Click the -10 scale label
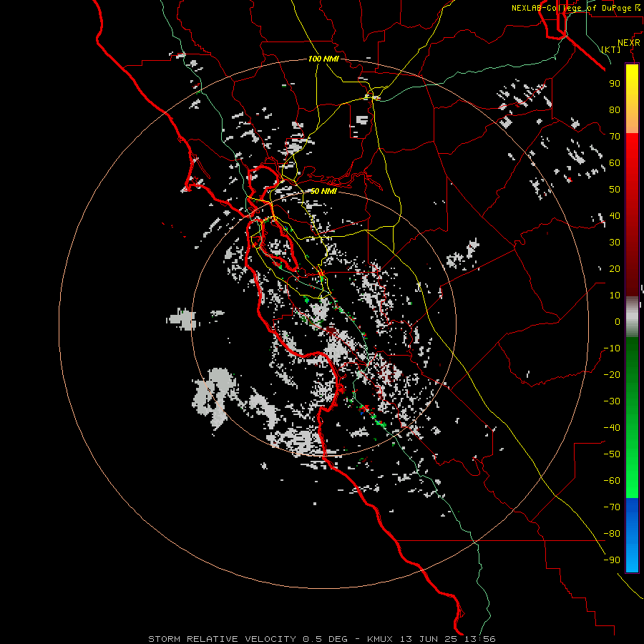This screenshot has height=644, width=644. [612, 348]
